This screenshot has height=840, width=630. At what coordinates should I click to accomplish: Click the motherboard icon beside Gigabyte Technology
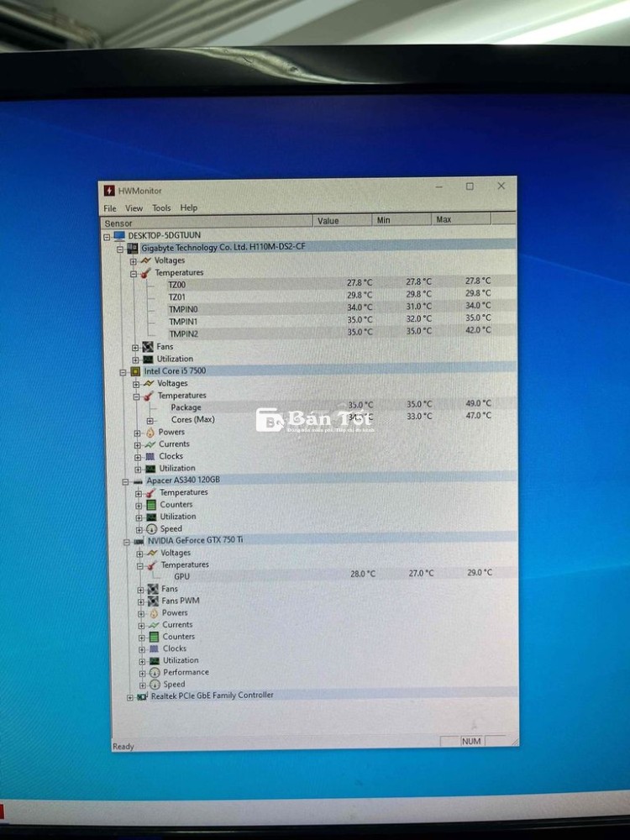point(133,249)
